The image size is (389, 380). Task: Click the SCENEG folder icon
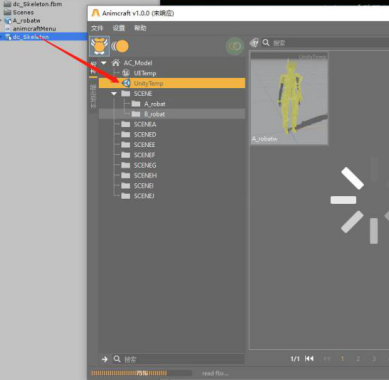(x=126, y=165)
